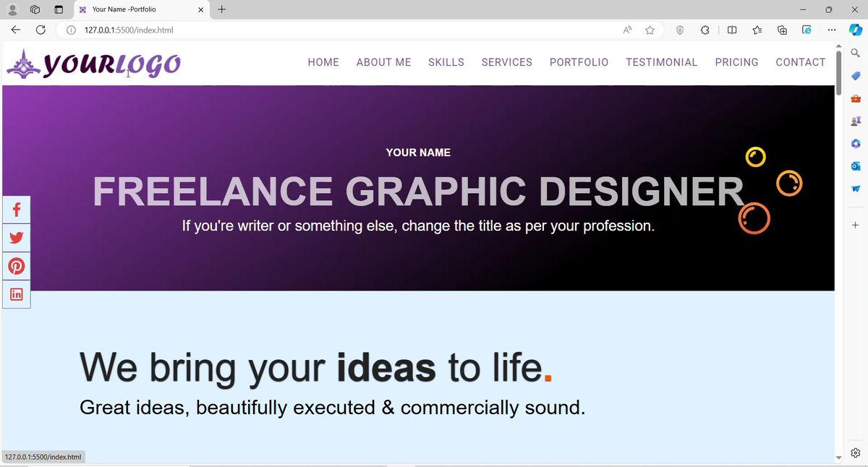Open Copilot from the browser toolbar

click(855, 30)
